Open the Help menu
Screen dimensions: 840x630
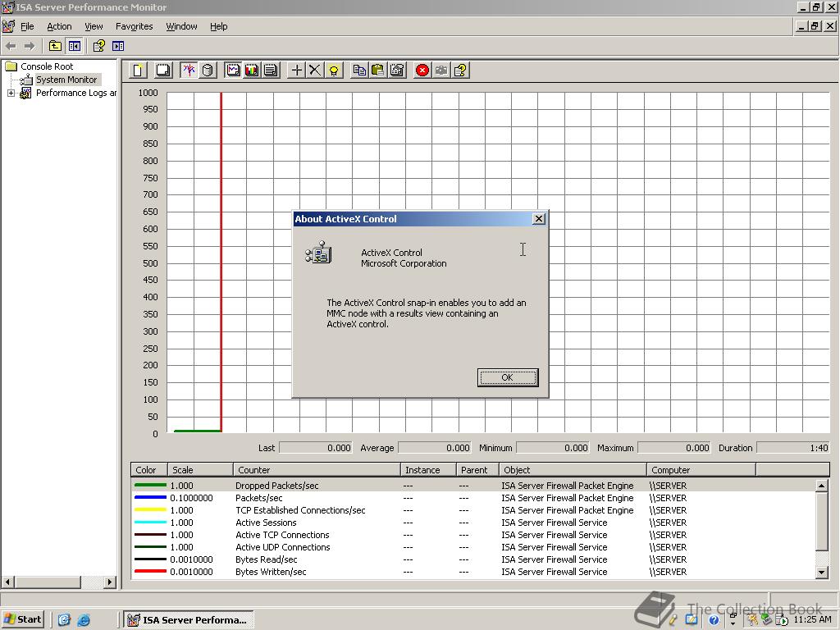(x=218, y=26)
